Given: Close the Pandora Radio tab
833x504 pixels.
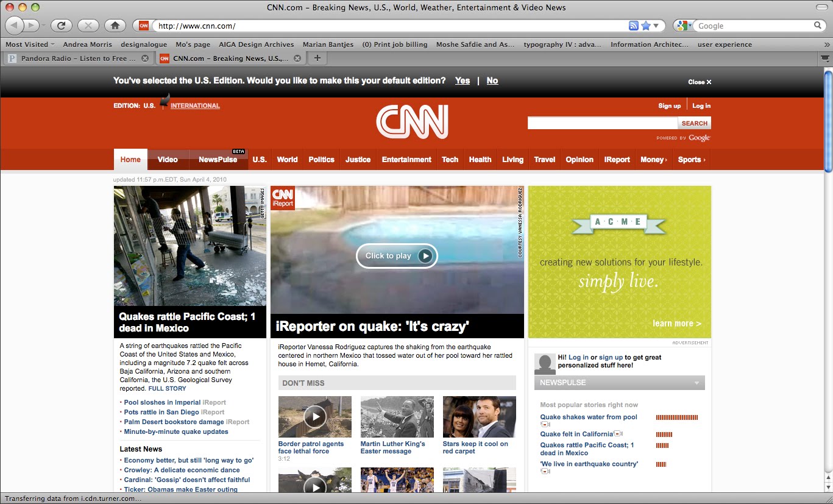Looking at the screenshot, I should tap(145, 59).
